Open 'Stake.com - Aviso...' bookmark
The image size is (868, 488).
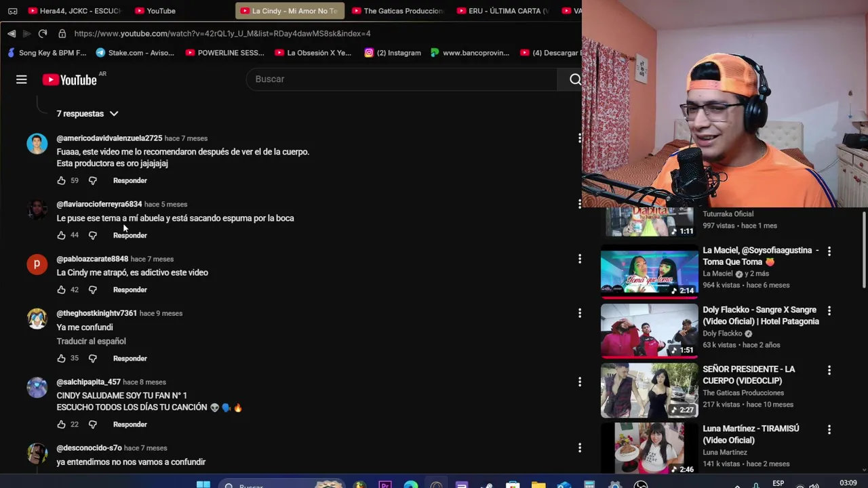click(x=135, y=53)
